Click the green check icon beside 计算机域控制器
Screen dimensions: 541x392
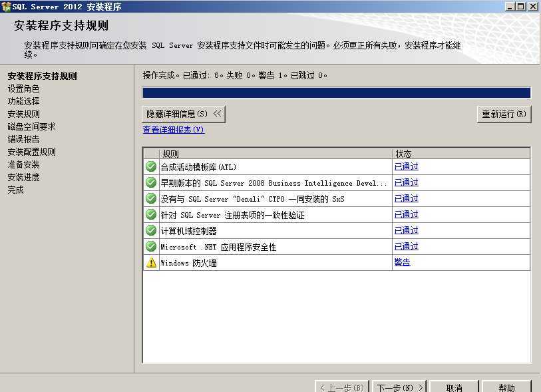151,230
